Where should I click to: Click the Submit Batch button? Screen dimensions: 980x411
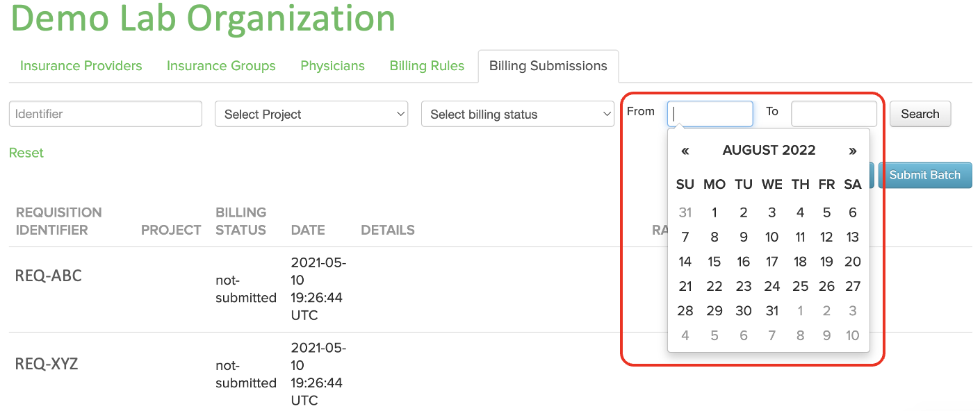coord(925,175)
